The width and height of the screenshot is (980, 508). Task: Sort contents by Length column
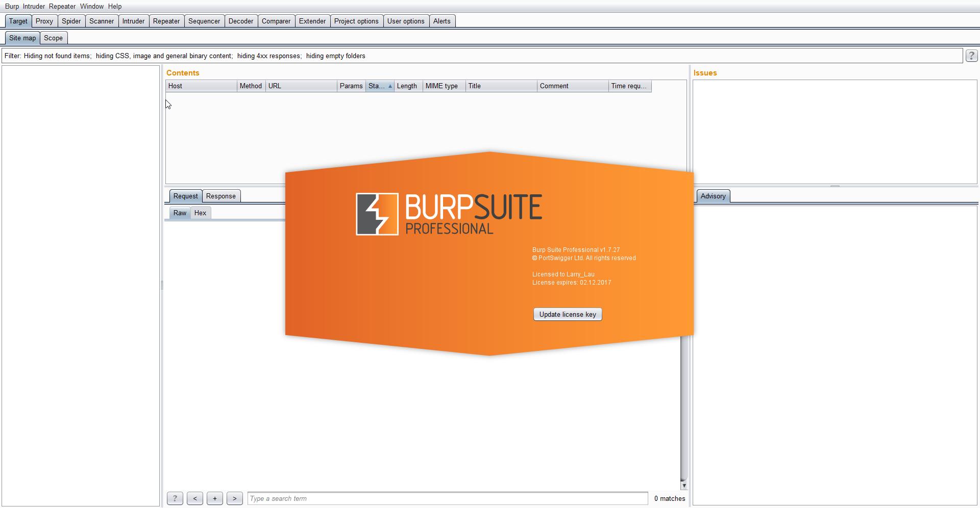coord(408,86)
